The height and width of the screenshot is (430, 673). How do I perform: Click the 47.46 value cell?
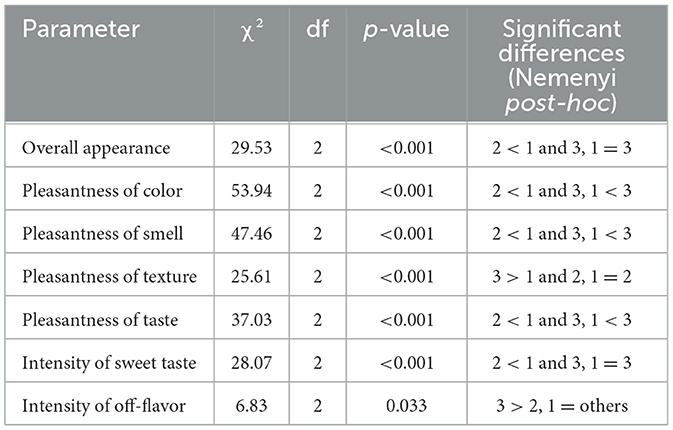[252, 233]
